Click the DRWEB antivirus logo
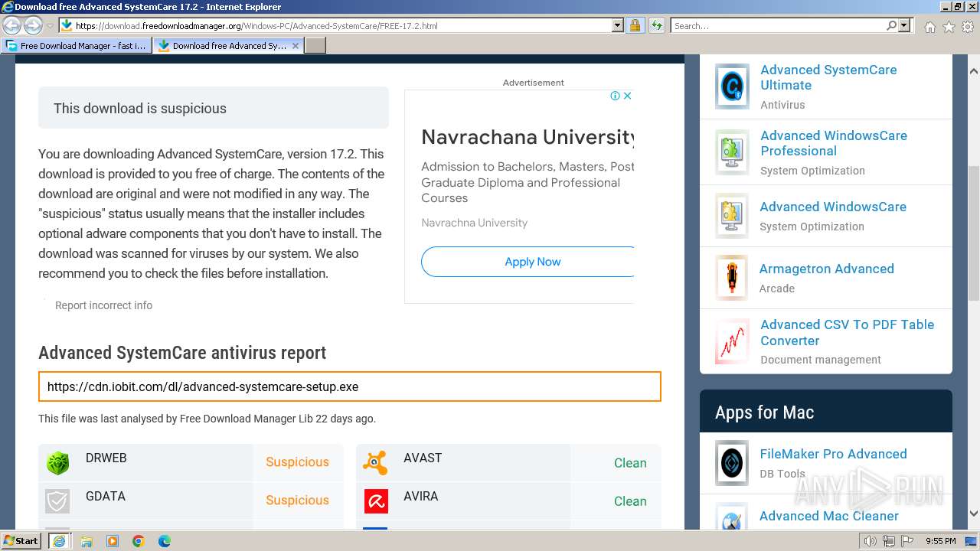980x551 pixels. pyautogui.click(x=57, y=462)
